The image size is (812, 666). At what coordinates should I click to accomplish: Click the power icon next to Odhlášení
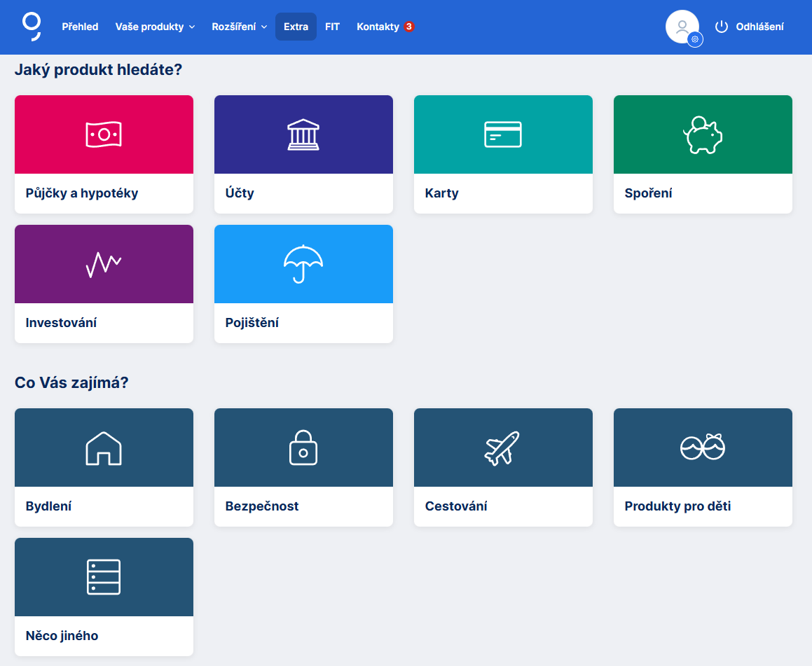click(720, 27)
